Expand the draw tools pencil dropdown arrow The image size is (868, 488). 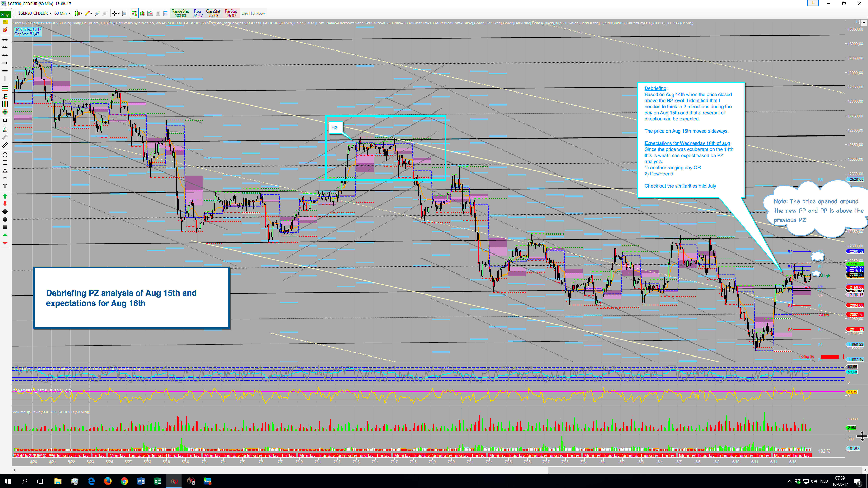pos(91,13)
